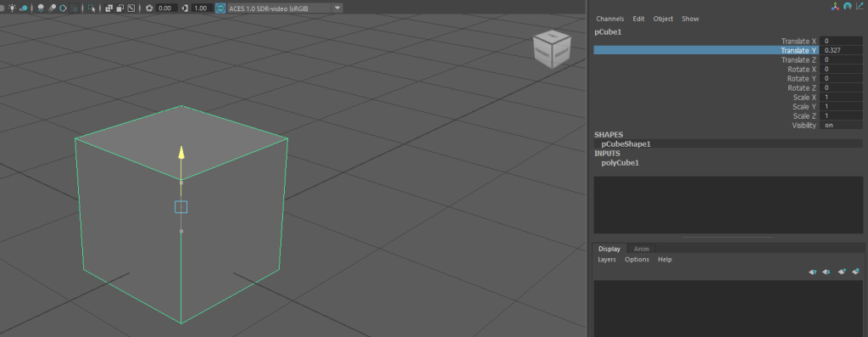Select the Translate X channel label
This screenshot has width=868, height=337.
pos(798,41)
